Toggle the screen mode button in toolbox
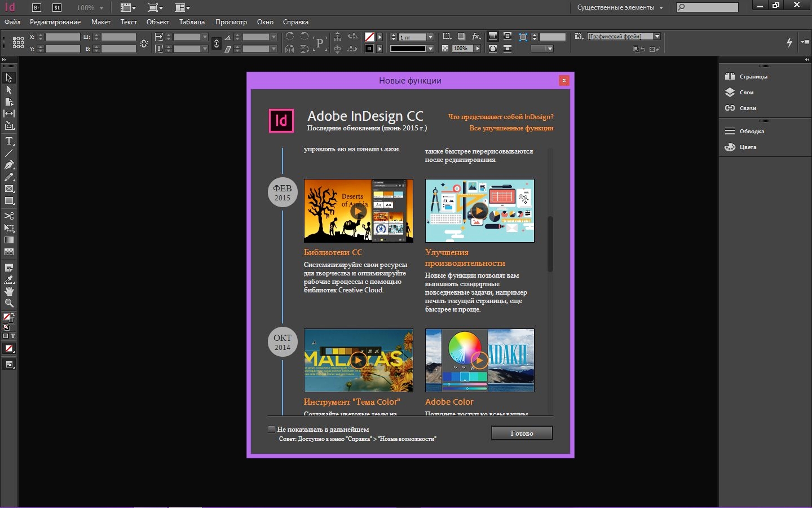The image size is (812, 508). (x=9, y=365)
